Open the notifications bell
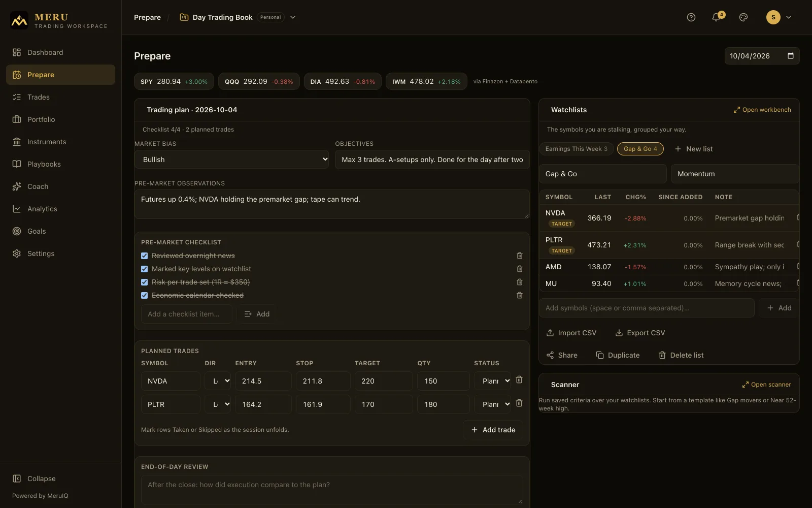The height and width of the screenshot is (508, 812). [x=716, y=17]
